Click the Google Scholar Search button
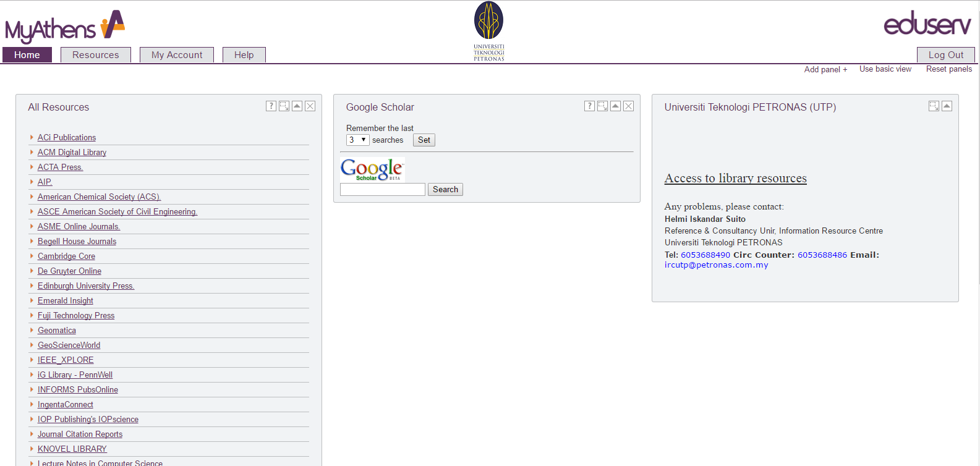Screen dimensions: 980x466 click(x=445, y=190)
